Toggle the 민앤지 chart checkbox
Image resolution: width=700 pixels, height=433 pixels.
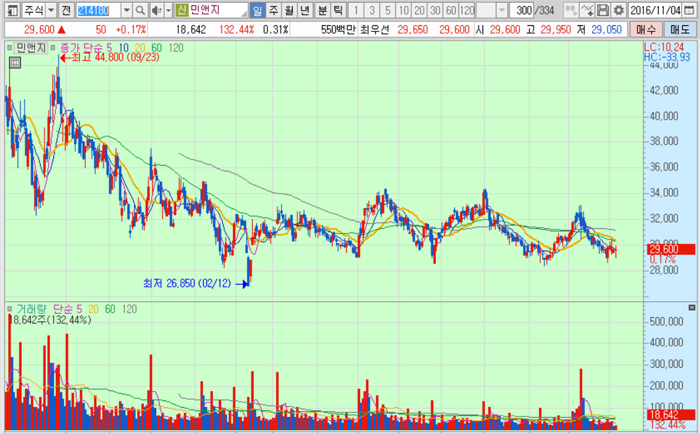[9, 47]
